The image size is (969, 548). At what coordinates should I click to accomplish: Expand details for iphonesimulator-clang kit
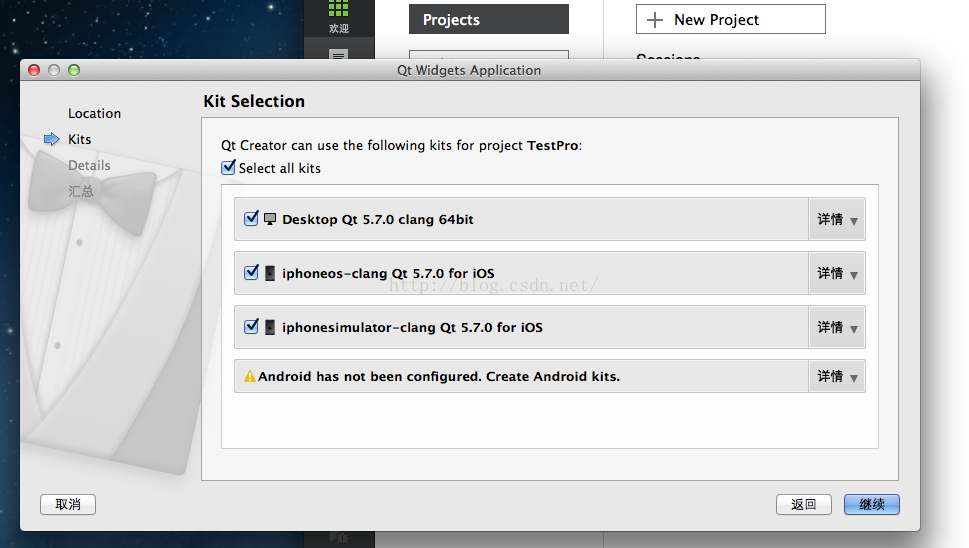coord(837,327)
